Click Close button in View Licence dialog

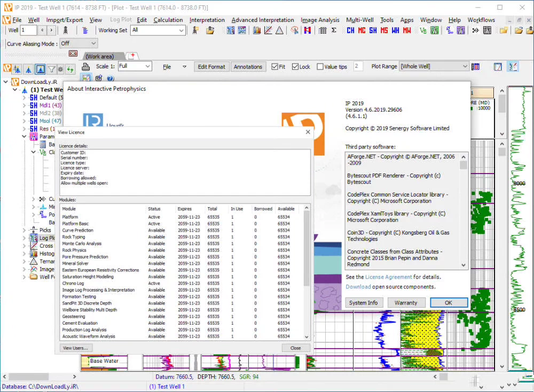[x=296, y=348]
